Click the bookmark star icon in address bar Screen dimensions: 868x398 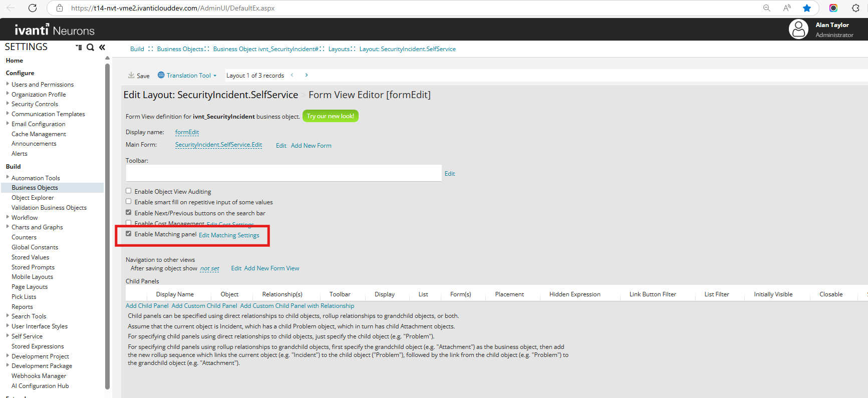(x=806, y=8)
